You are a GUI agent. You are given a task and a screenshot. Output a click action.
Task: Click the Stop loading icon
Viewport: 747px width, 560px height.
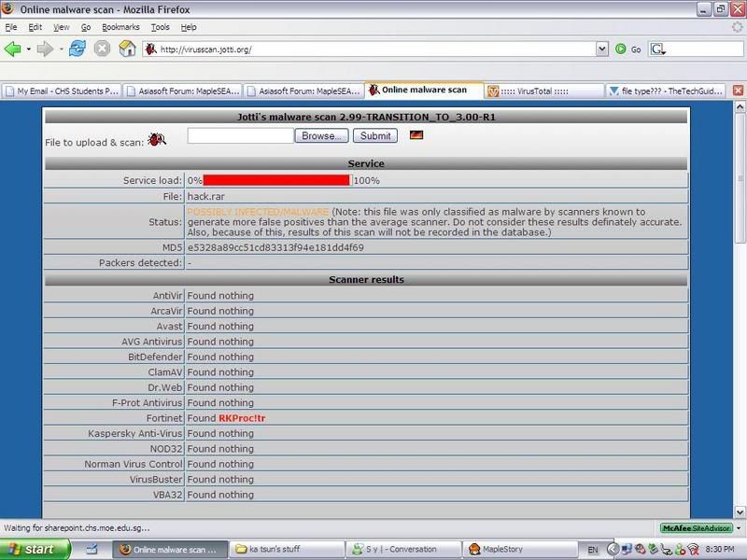point(102,49)
